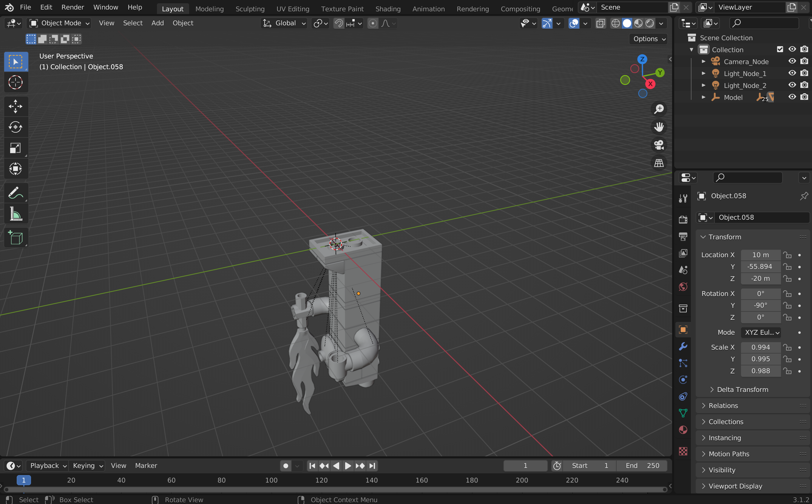
Task: Select the Cursor tool in the toolbar
Action: tap(15, 82)
